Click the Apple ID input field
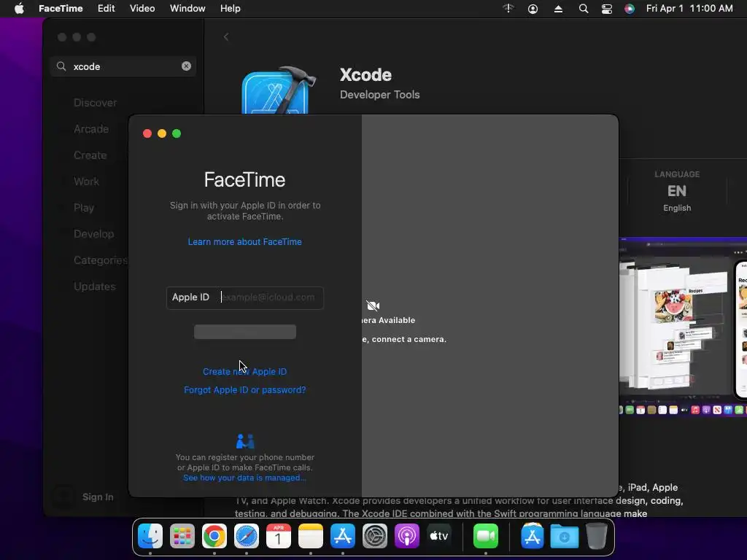This screenshot has width=747, height=560. coord(245,297)
